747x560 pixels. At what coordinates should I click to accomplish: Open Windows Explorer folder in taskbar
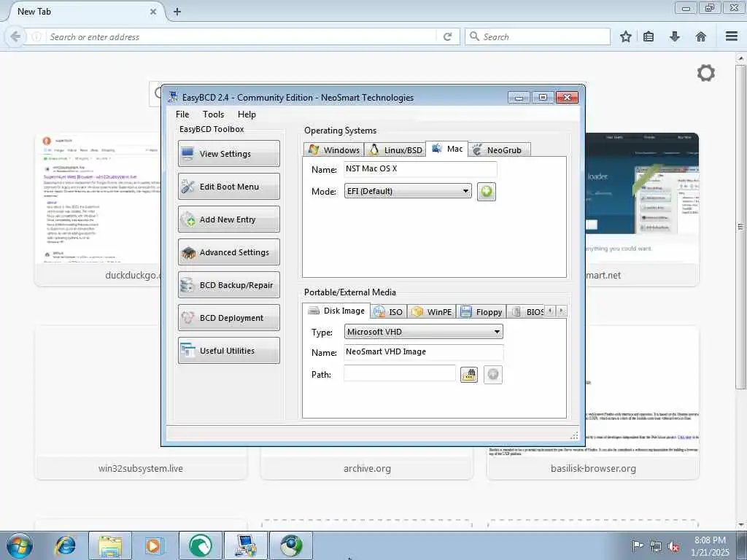tap(110, 545)
